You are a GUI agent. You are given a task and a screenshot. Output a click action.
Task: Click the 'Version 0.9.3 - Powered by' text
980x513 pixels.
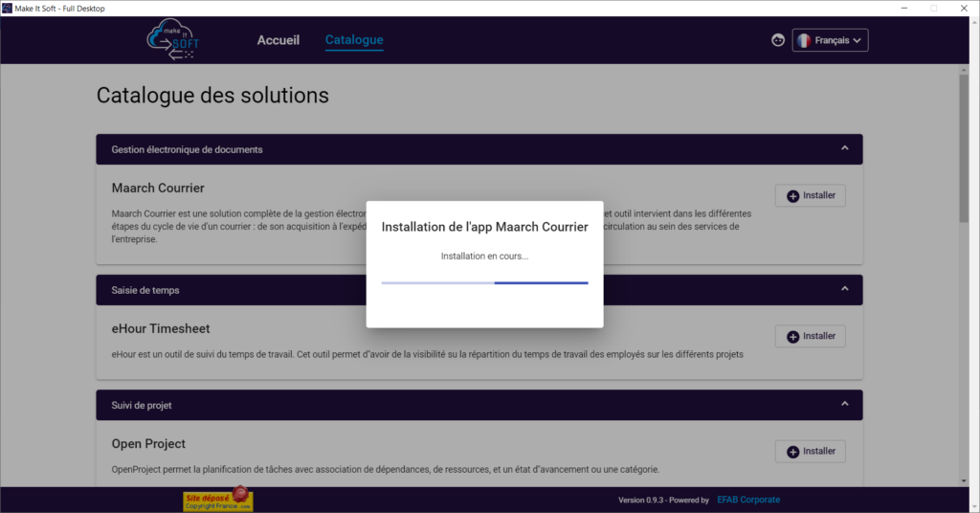(663, 500)
